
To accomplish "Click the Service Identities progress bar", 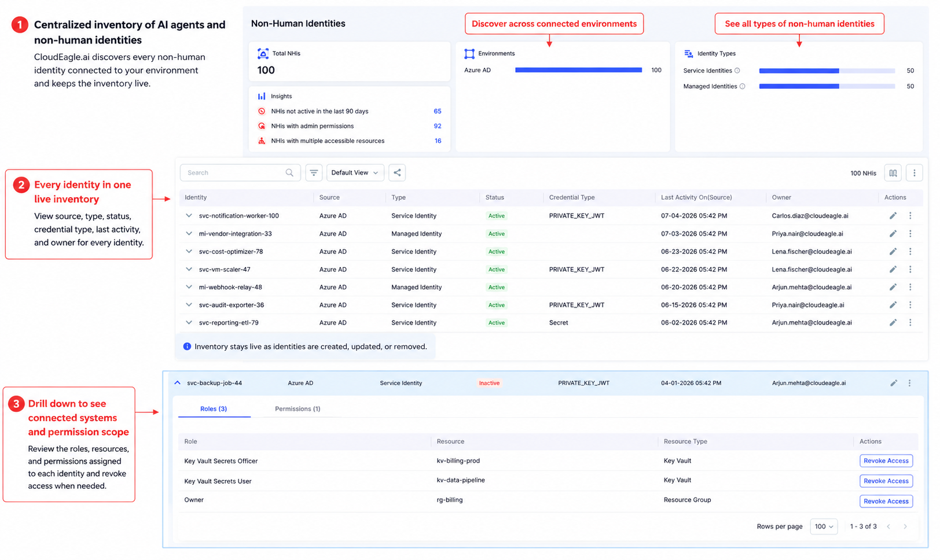I will (827, 71).
